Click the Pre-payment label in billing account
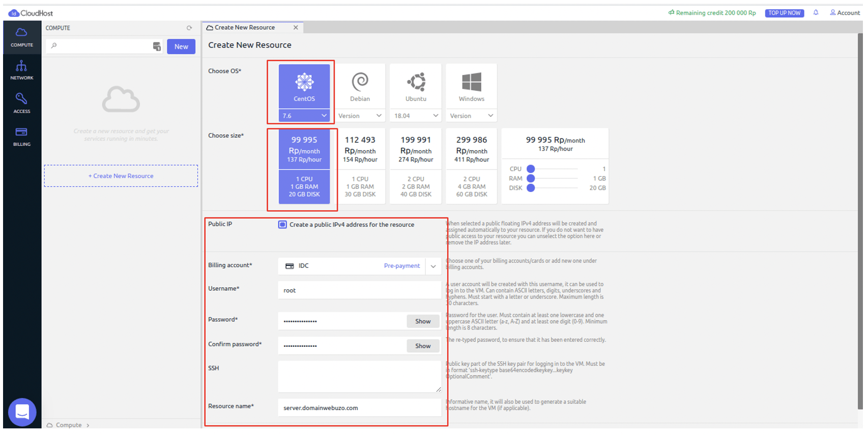This screenshot has height=435, width=868. click(x=401, y=266)
